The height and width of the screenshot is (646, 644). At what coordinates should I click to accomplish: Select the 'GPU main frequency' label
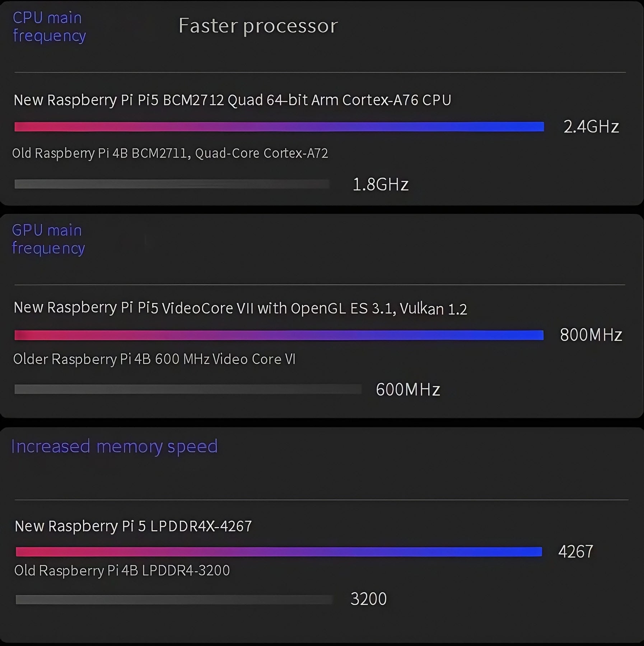click(x=48, y=239)
